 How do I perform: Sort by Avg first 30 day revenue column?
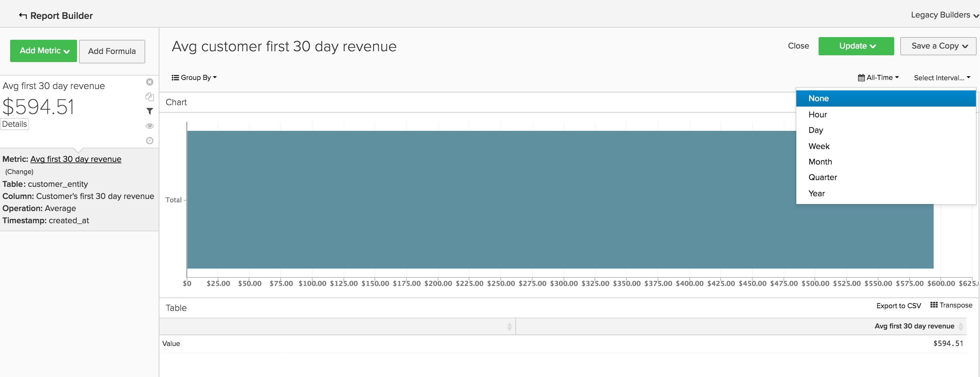tap(960, 326)
